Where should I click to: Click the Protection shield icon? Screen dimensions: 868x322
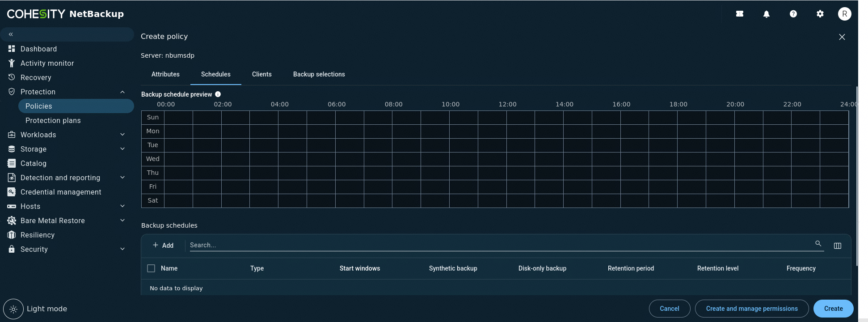pyautogui.click(x=12, y=92)
